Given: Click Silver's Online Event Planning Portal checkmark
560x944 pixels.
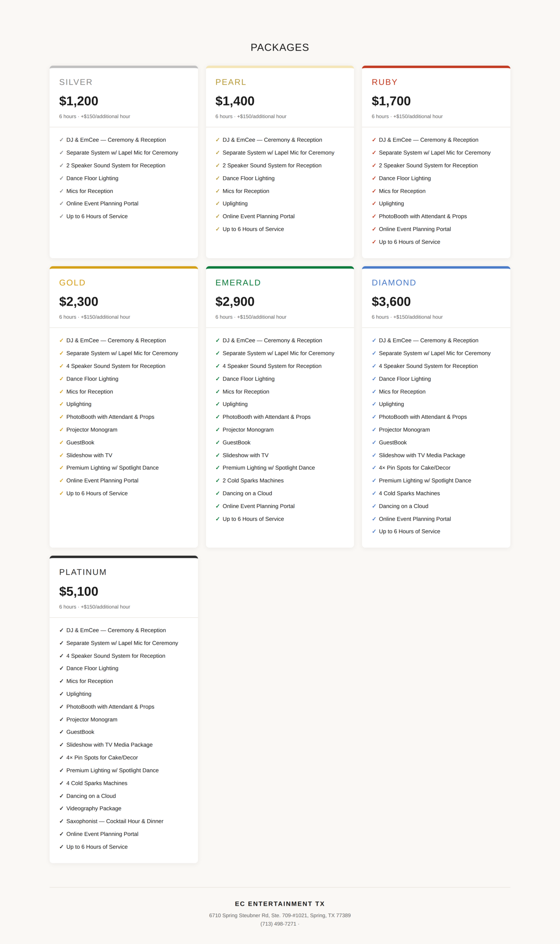Looking at the screenshot, I should pyautogui.click(x=61, y=204).
